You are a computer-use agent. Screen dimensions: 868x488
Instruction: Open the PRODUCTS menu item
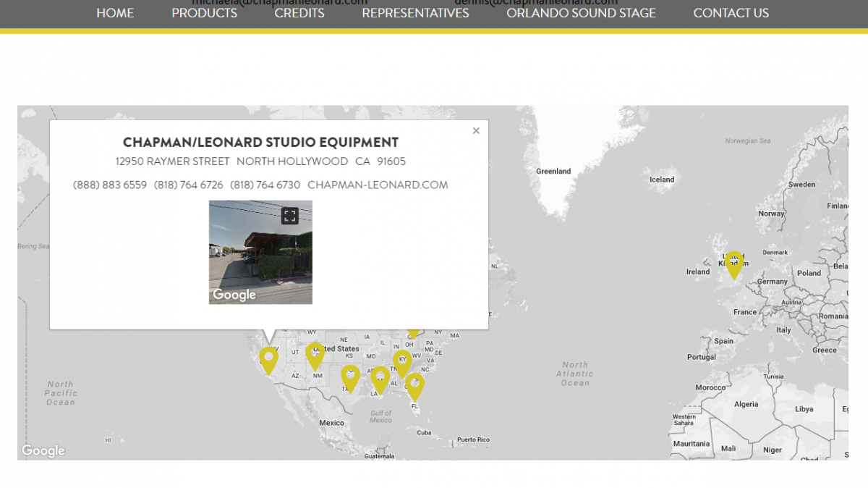[x=205, y=13]
